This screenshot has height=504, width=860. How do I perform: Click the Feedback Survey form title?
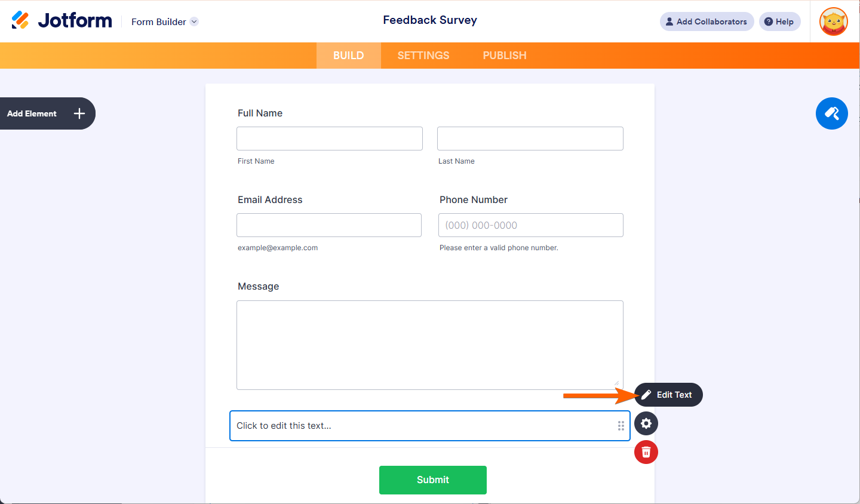pyautogui.click(x=430, y=20)
